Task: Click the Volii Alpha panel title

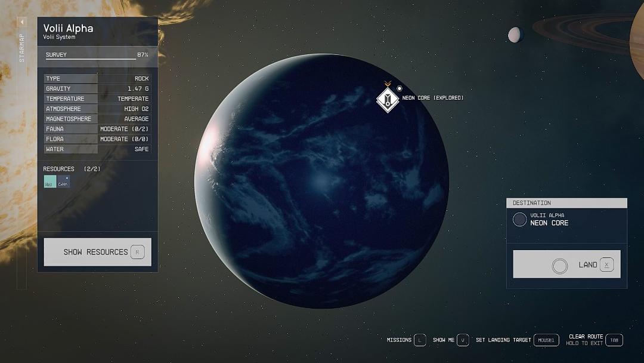Action: [68, 28]
